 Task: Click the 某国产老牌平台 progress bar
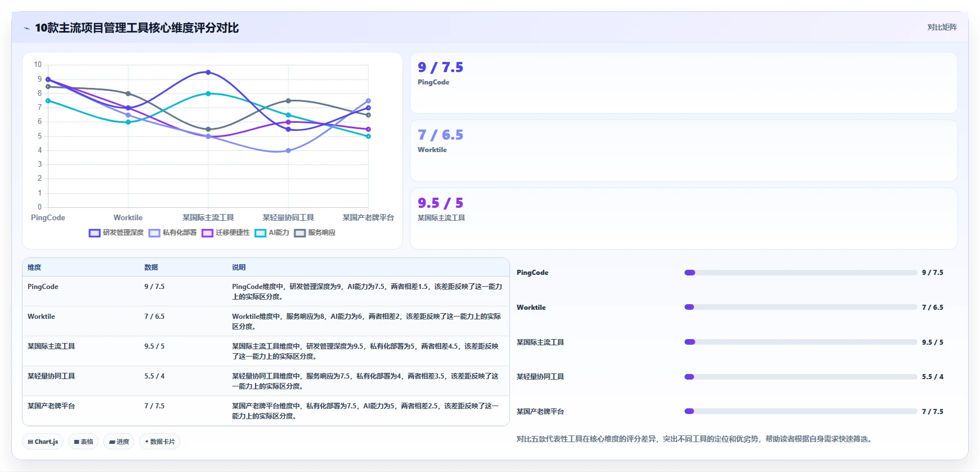800,411
